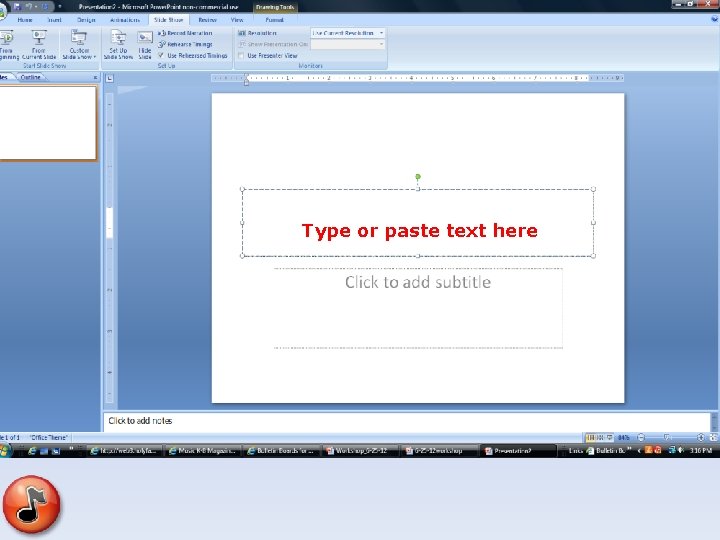
Task: Open Music K-8 Magazine taskbar window
Action: point(202,451)
